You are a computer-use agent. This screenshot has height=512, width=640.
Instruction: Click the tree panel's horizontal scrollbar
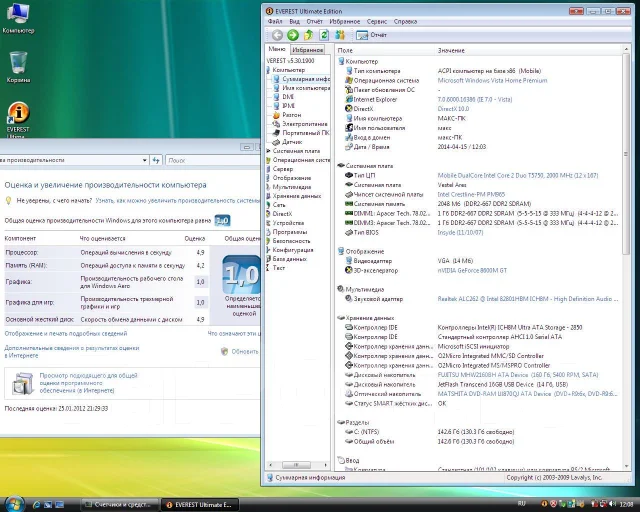297,465
